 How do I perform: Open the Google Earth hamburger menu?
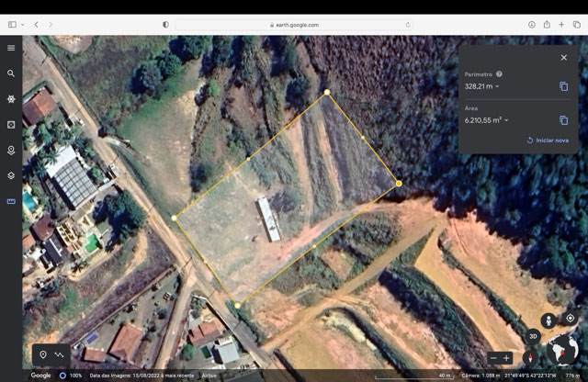click(x=11, y=48)
